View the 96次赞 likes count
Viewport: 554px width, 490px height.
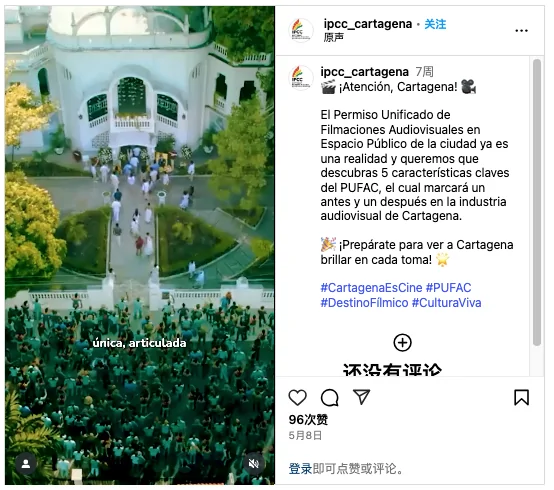(308, 420)
